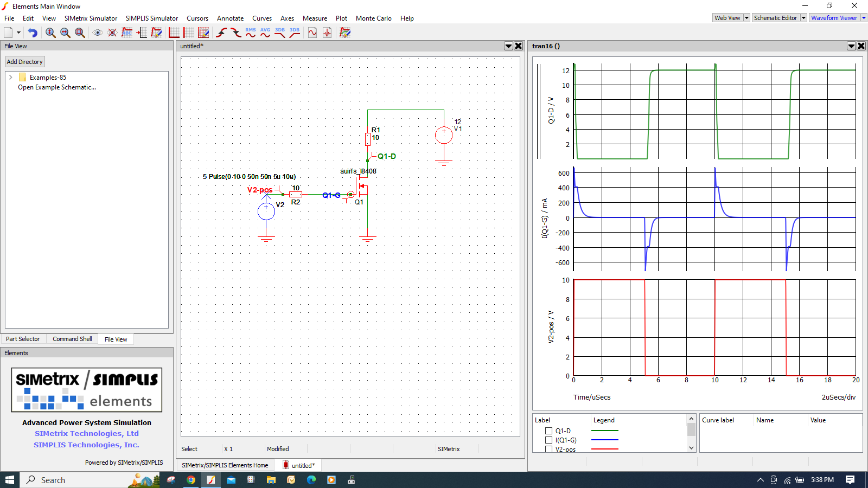Open File Explorer from the taskbar

point(271,480)
